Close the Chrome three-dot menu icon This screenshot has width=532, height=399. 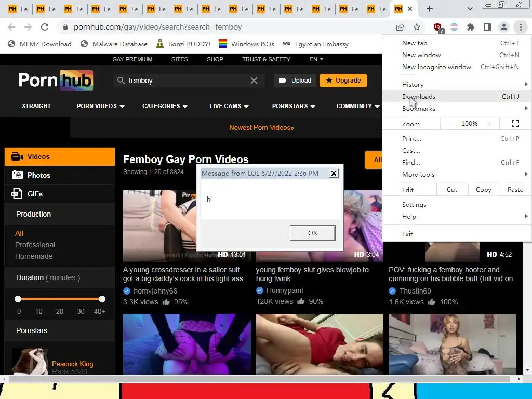(x=521, y=27)
